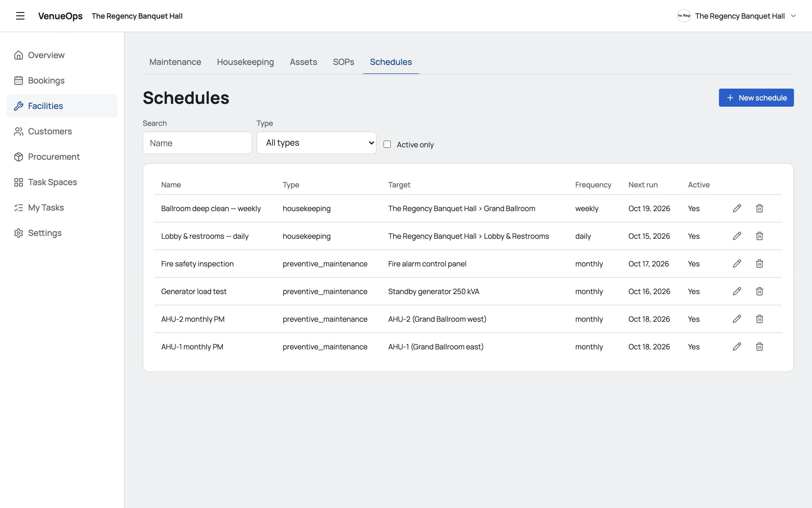Viewport: 812px width, 508px height.
Task: Switch to the Assets tab
Action: click(303, 62)
